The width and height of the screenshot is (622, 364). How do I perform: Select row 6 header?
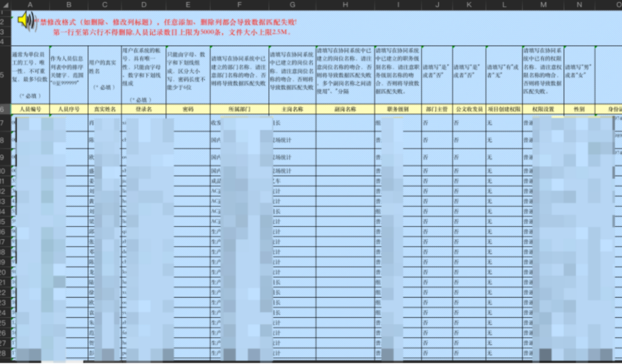pos(5,109)
